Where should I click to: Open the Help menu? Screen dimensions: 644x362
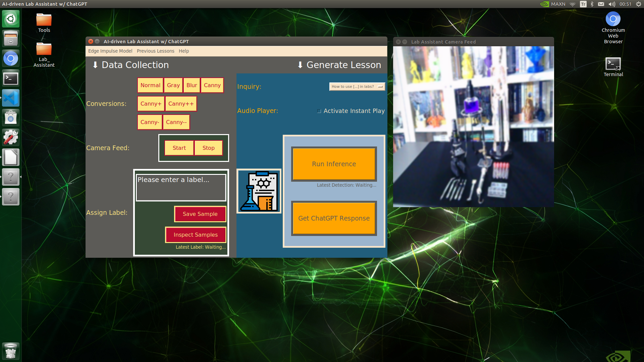point(184,51)
